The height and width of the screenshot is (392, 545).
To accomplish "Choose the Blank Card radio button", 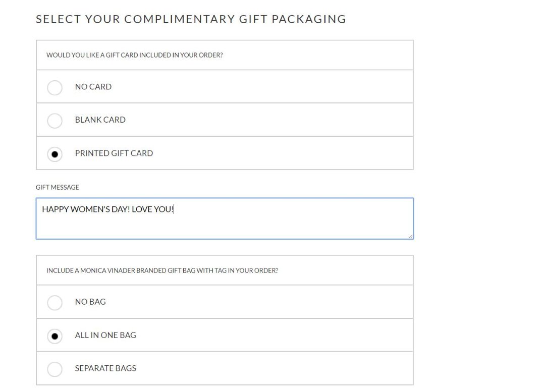I will (x=54, y=121).
